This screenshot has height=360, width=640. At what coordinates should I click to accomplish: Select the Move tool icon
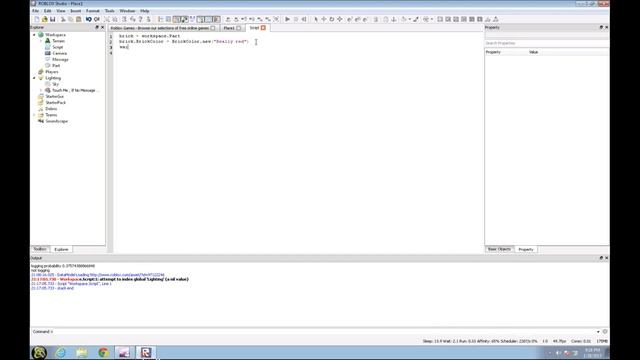pyautogui.click(x=324, y=19)
